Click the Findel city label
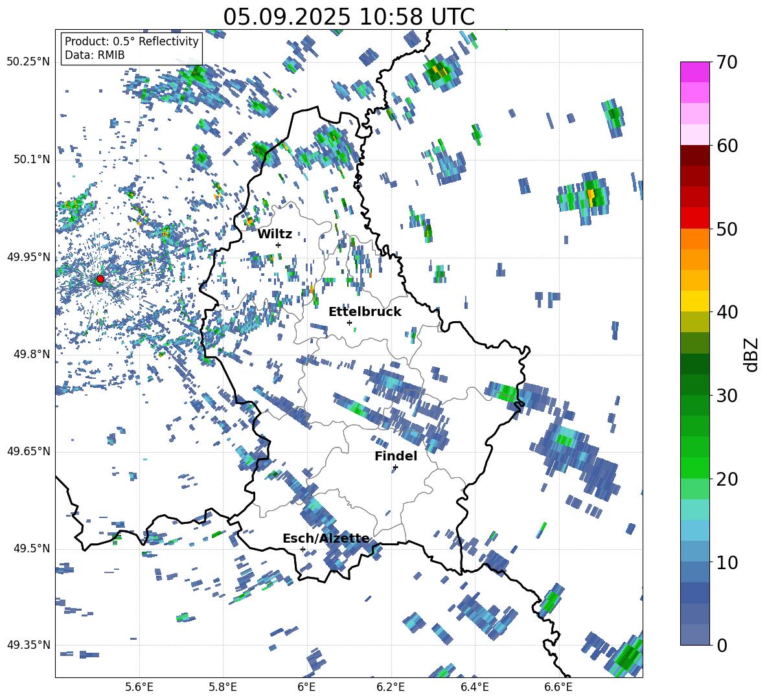The width and height of the screenshot is (767, 700). click(396, 456)
